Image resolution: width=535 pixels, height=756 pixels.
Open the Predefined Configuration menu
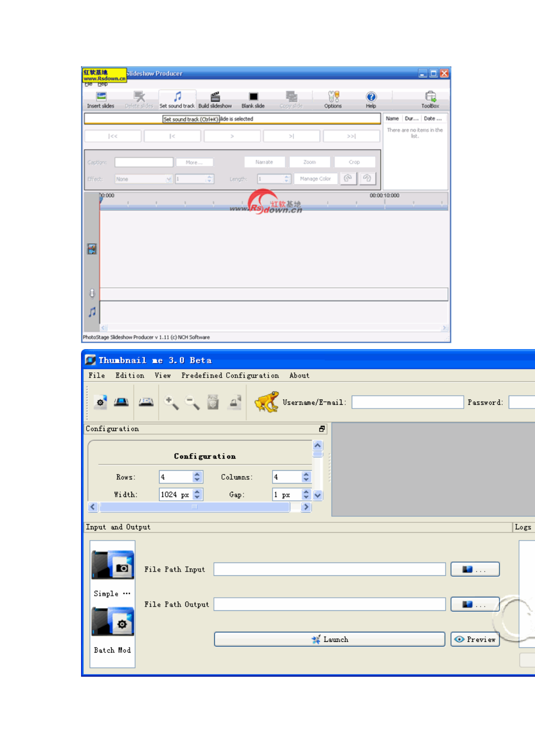[x=230, y=375]
